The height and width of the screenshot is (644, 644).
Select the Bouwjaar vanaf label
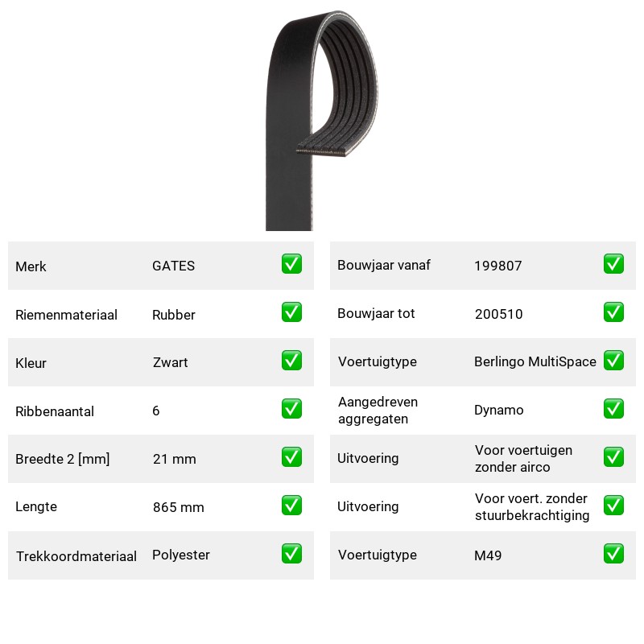point(384,265)
